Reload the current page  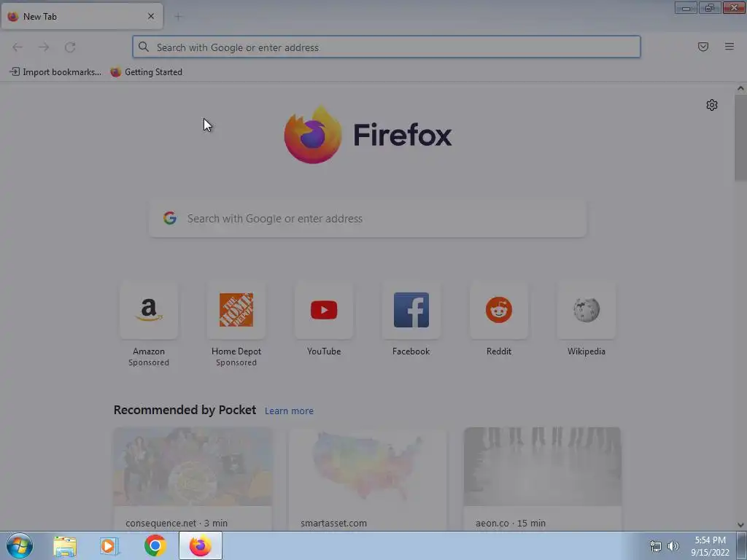70,47
